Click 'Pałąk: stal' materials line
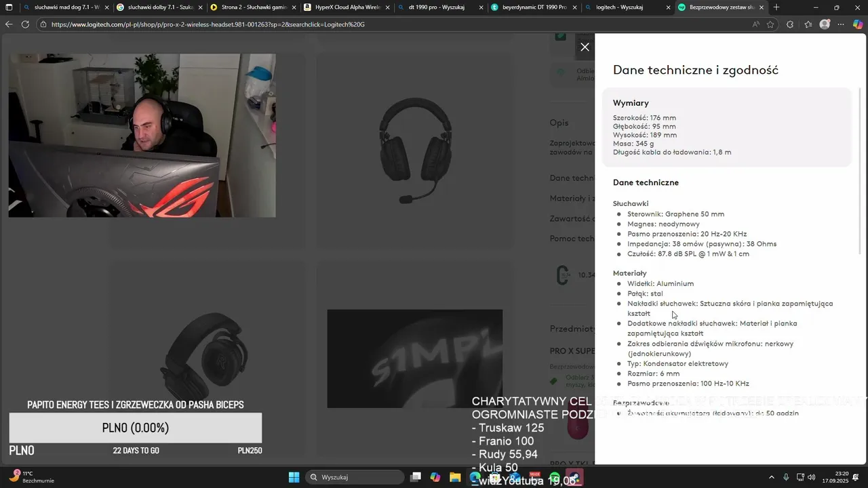Screen dimensions: 868x488 (x=645, y=293)
